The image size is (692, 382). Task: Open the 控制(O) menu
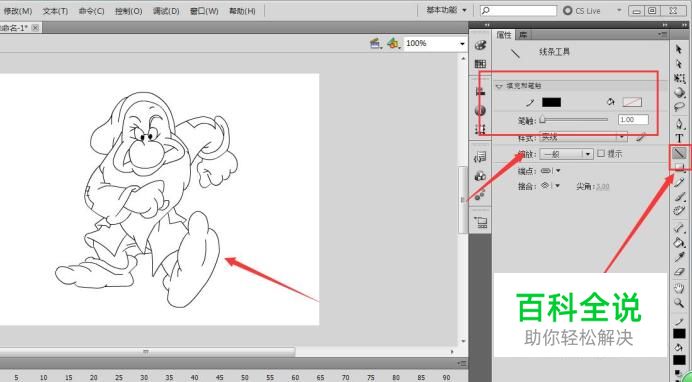[x=128, y=11]
